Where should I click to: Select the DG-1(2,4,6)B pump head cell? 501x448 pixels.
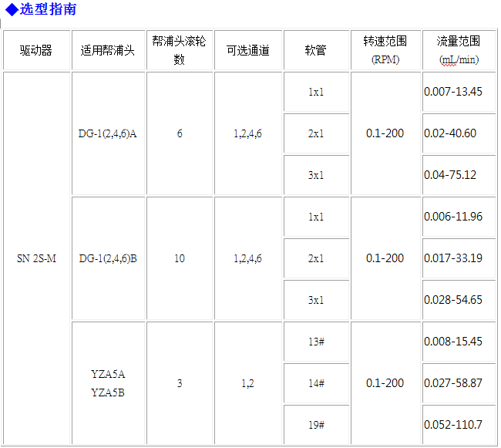tap(108, 258)
